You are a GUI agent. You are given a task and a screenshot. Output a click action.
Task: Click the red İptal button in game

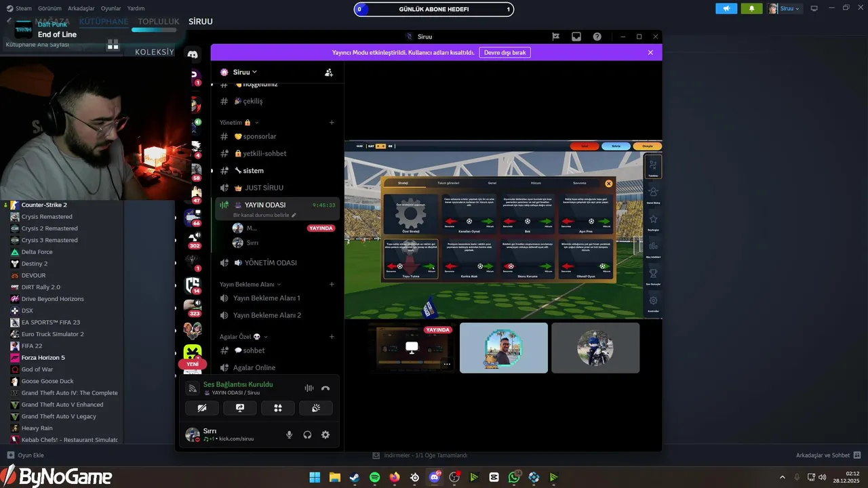pos(584,146)
